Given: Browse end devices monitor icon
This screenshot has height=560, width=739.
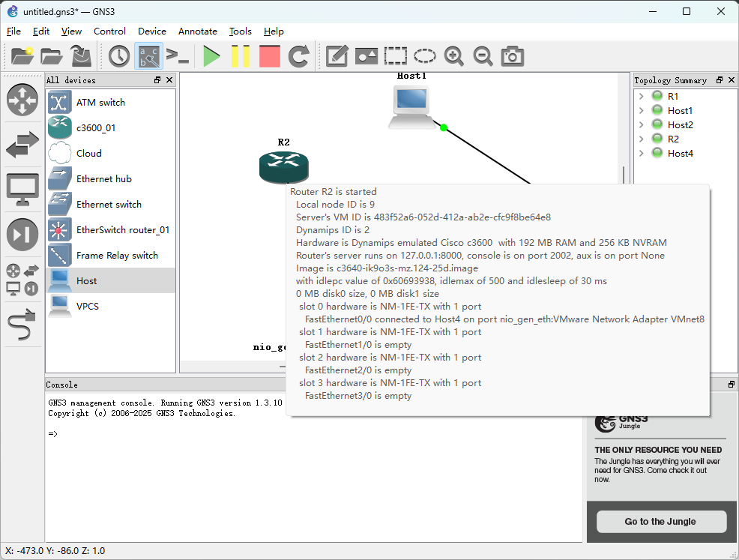Looking at the screenshot, I should point(22,190).
